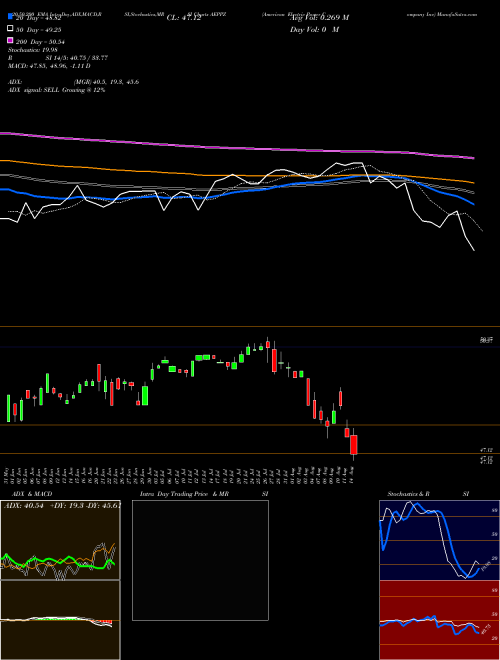Select the '50 Day = 49.25' legend text
Image resolution: width=500 pixels, height=660 pixels.
coord(38,30)
